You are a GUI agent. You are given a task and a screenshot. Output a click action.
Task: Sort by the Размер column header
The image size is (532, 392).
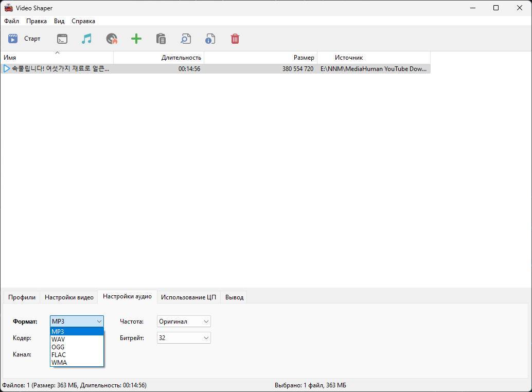pos(260,57)
